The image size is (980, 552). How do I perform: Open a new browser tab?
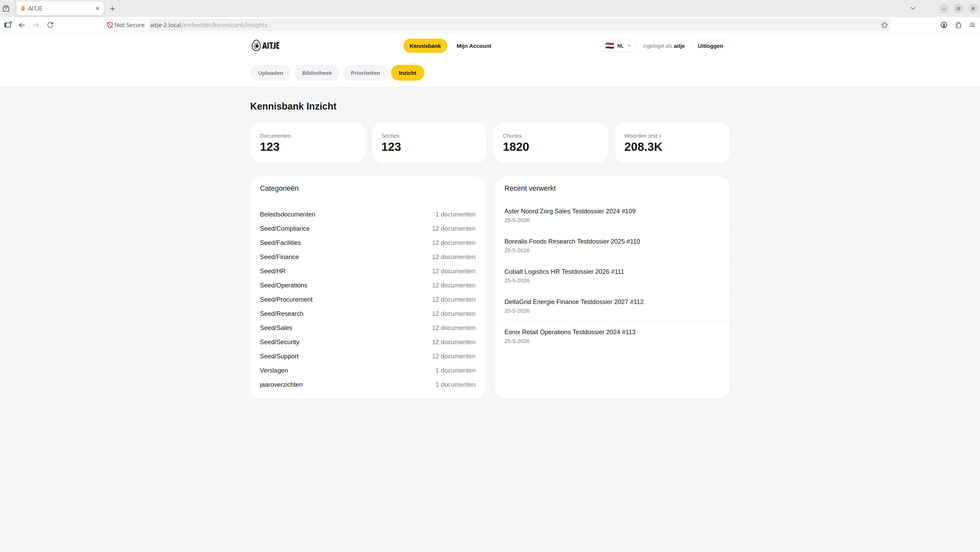[112, 8]
